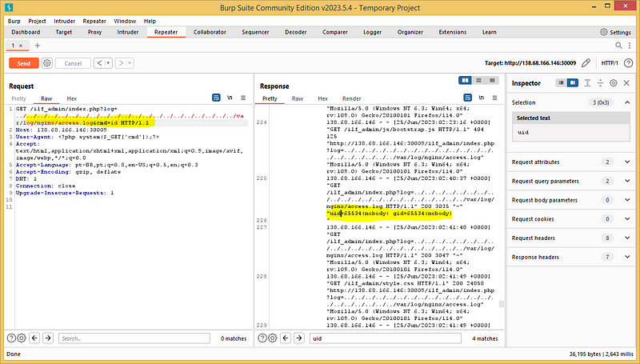Screen dimensions: 640x364
Task: Search Repeater tabs with magnifier icon
Action: [x=618, y=46]
